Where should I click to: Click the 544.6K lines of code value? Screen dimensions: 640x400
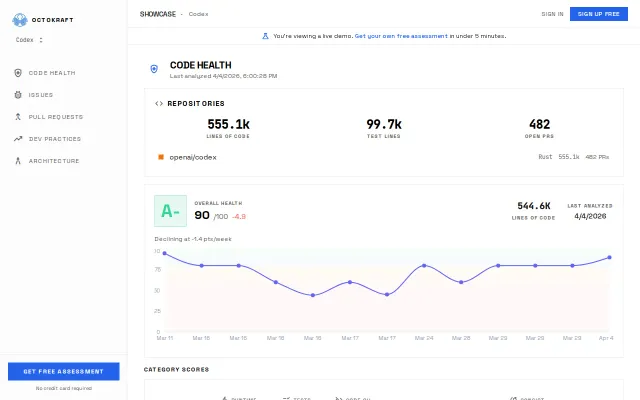tap(534, 206)
